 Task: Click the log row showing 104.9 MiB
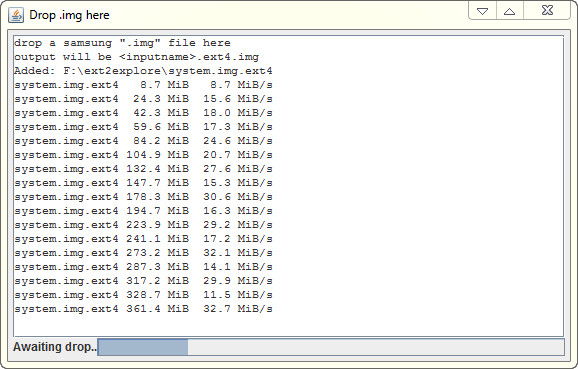click(143, 155)
